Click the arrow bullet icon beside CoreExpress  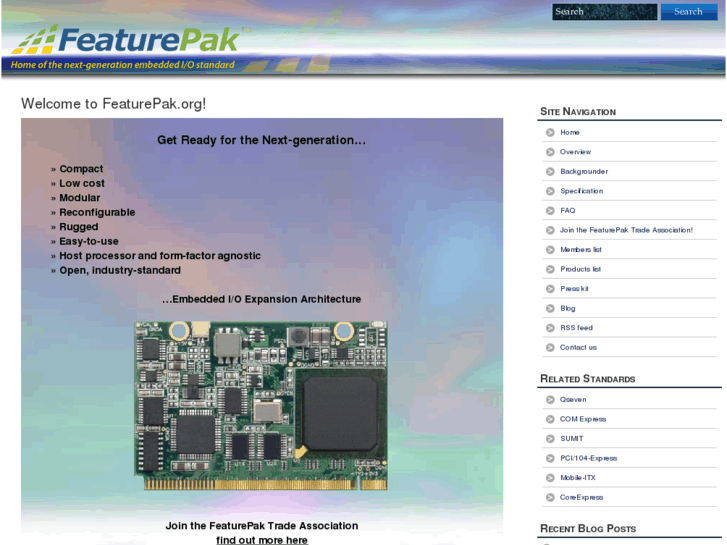[550, 497]
